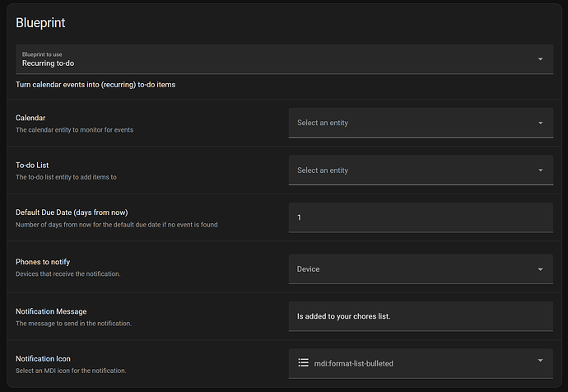Open the Device picker for phones
The width and height of the screenshot is (568, 392).
pyautogui.click(x=412, y=269)
